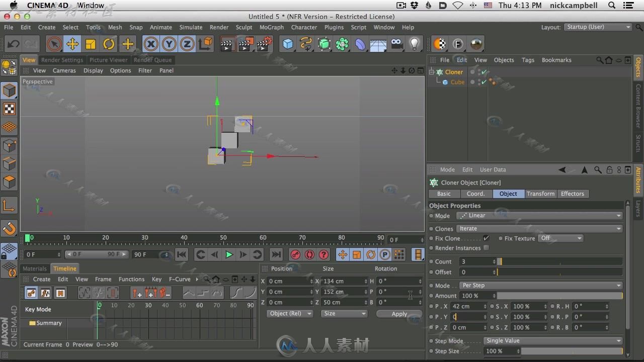Add a Cube primitive object
This screenshot has height=362, width=644.
[x=288, y=44]
